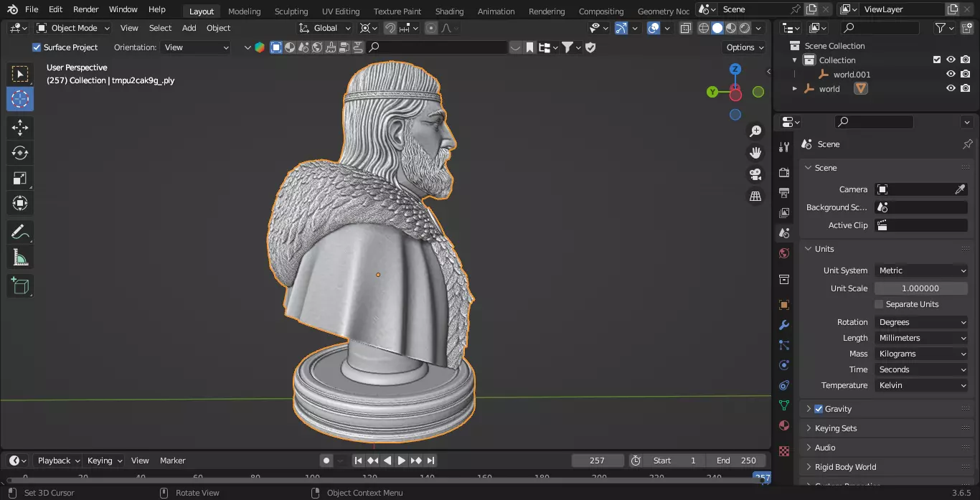
Task: Select the Annotate pencil tool
Action: coord(20,232)
